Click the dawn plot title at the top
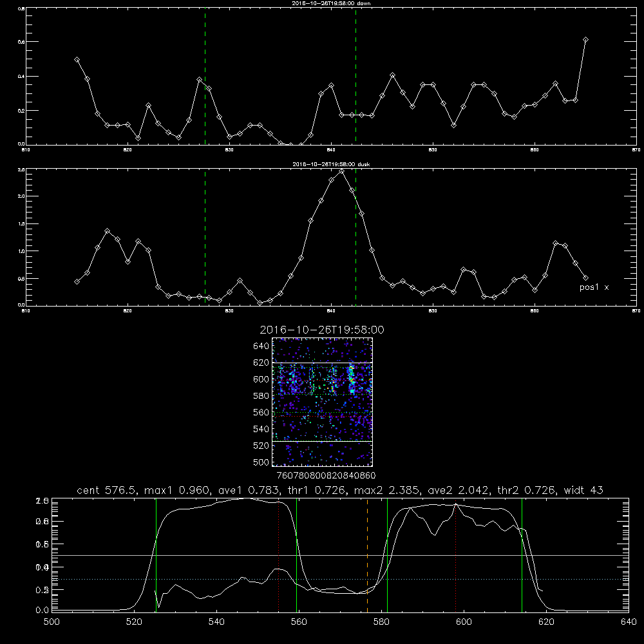Image resolution: width=644 pixels, height=644 pixels. [x=331, y=3]
